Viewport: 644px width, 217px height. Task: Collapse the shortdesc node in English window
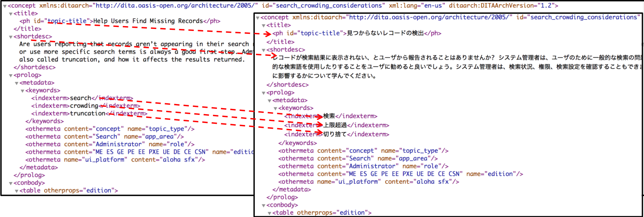click(11, 37)
